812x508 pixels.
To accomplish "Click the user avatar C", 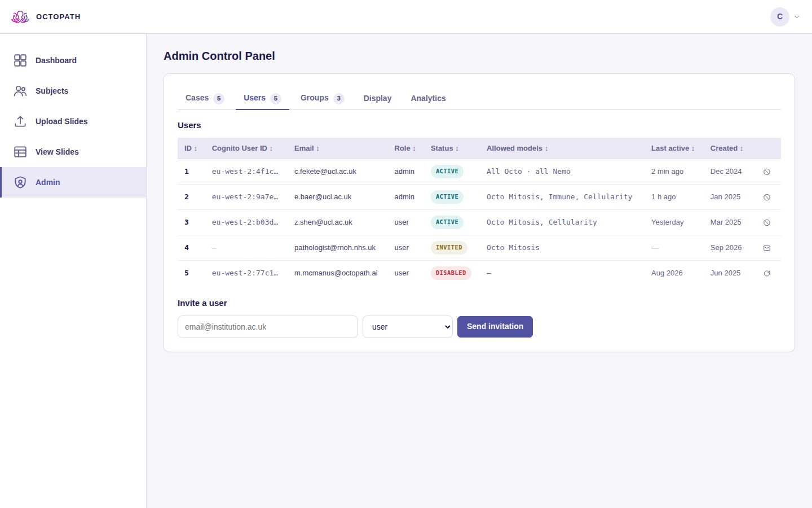I will 780,17.
